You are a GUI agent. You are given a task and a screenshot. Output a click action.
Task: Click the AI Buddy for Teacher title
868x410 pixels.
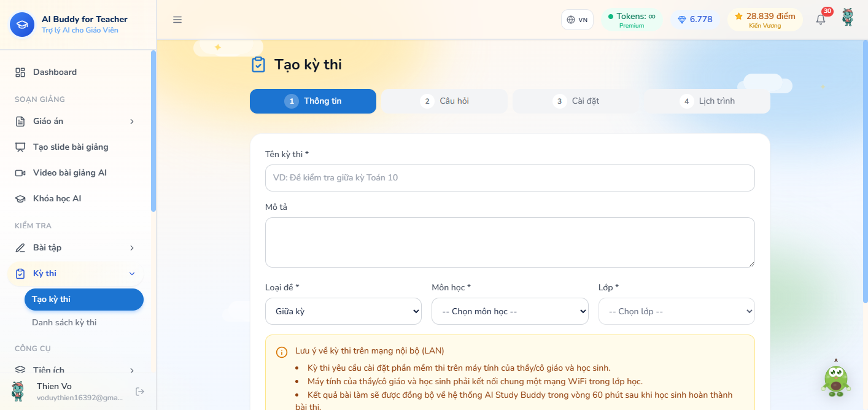pyautogui.click(x=85, y=19)
